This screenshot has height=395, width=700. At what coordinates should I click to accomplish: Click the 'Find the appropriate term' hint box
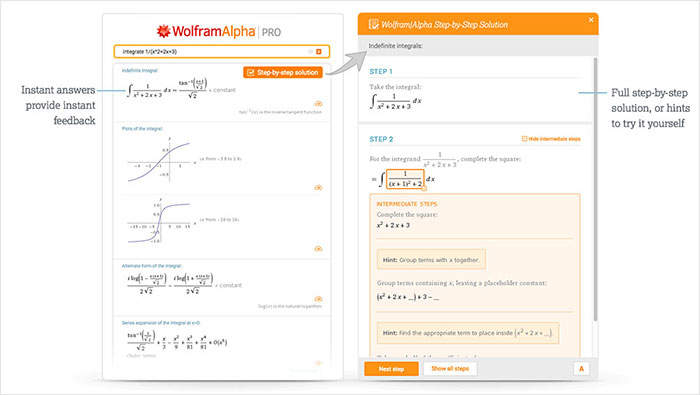(x=468, y=333)
